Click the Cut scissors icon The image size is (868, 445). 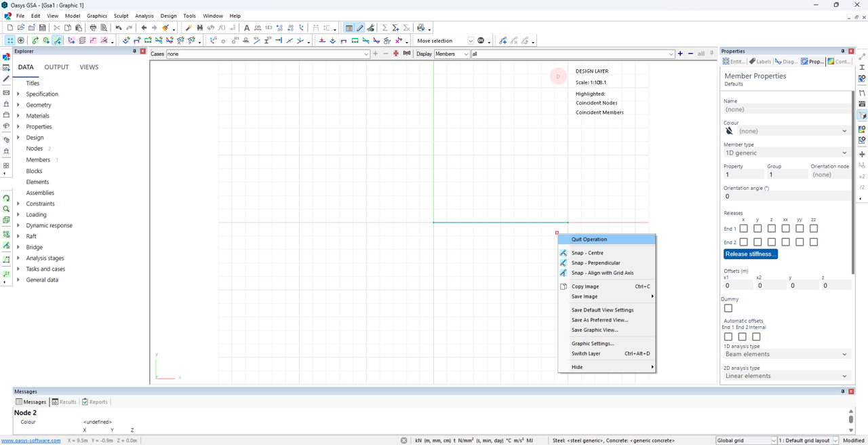tap(57, 28)
